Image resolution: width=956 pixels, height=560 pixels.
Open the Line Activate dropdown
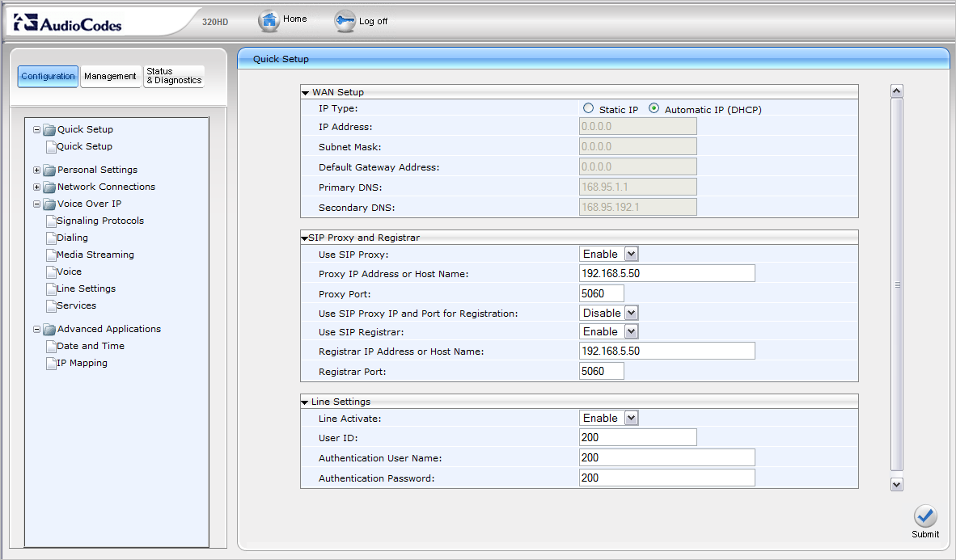609,419
